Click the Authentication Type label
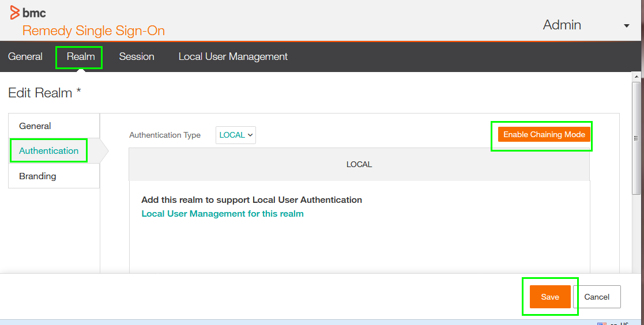The image size is (644, 325). coord(165,135)
